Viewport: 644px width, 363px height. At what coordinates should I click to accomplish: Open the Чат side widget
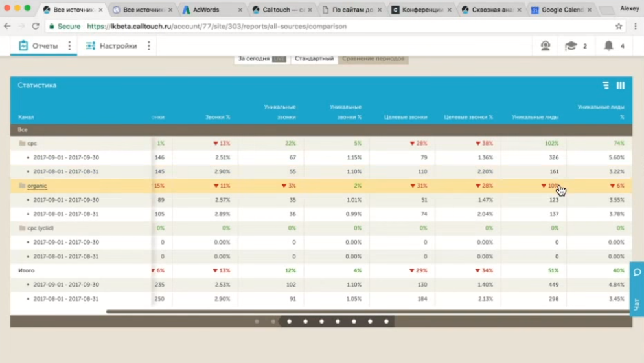pyautogui.click(x=637, y=289)
